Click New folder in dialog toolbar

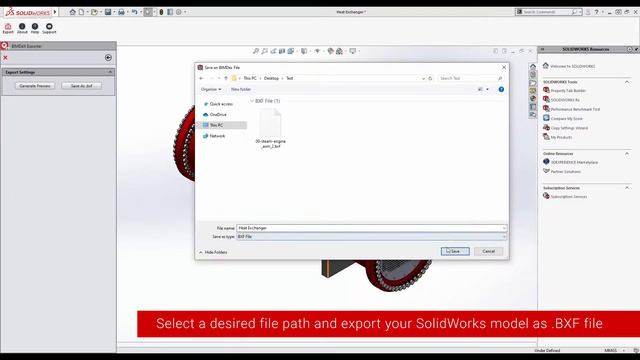(241, 89)
